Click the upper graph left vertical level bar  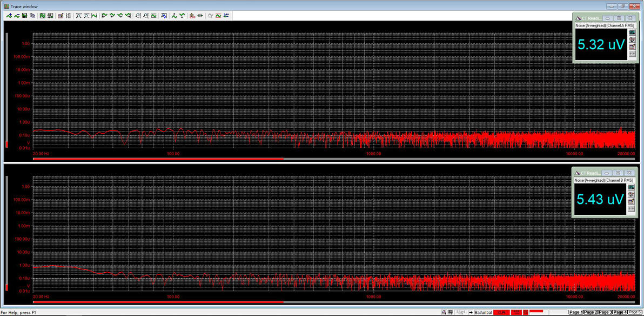(6, 90)
